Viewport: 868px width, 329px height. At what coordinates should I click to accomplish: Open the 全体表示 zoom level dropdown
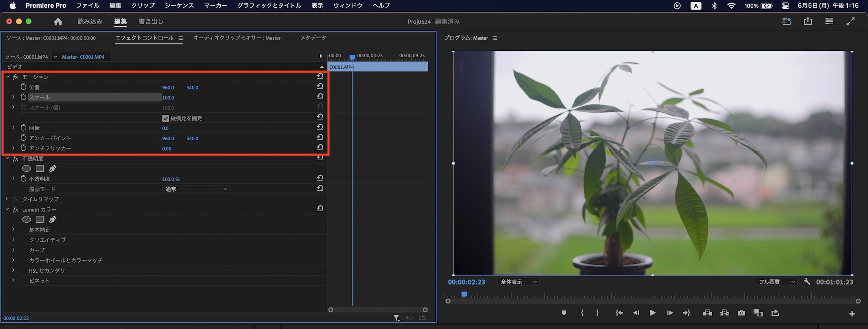[519, 282]
